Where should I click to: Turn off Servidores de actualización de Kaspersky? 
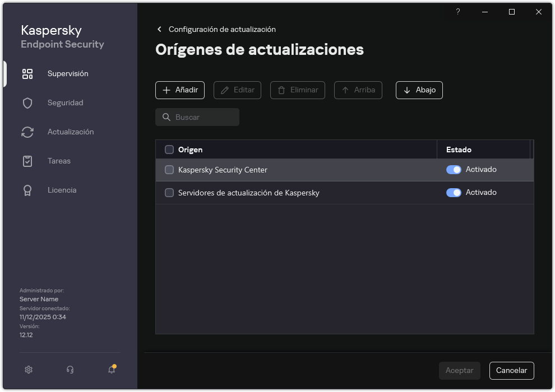point(453,192)
